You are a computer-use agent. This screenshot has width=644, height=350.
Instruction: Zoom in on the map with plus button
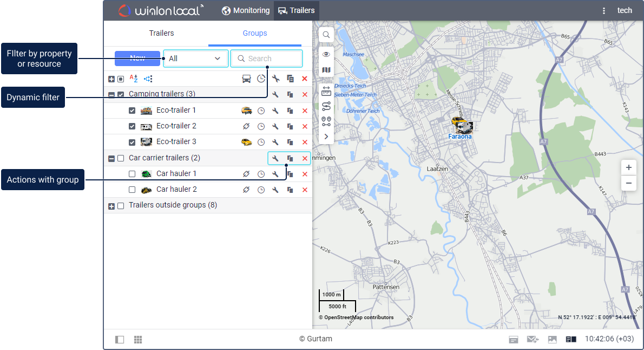click(628, 167)
